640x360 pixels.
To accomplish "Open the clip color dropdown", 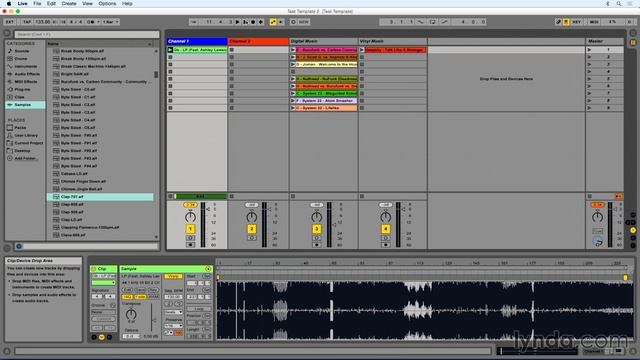I will [103, 282].
